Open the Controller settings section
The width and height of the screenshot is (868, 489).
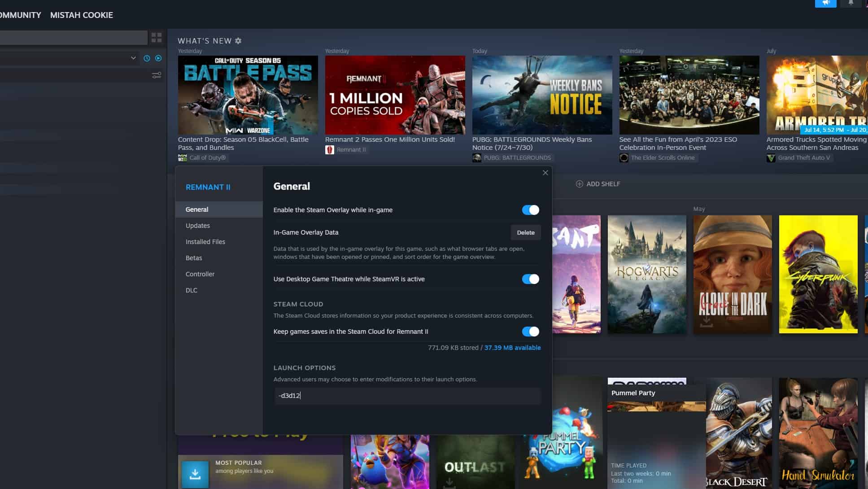[200, 274]
